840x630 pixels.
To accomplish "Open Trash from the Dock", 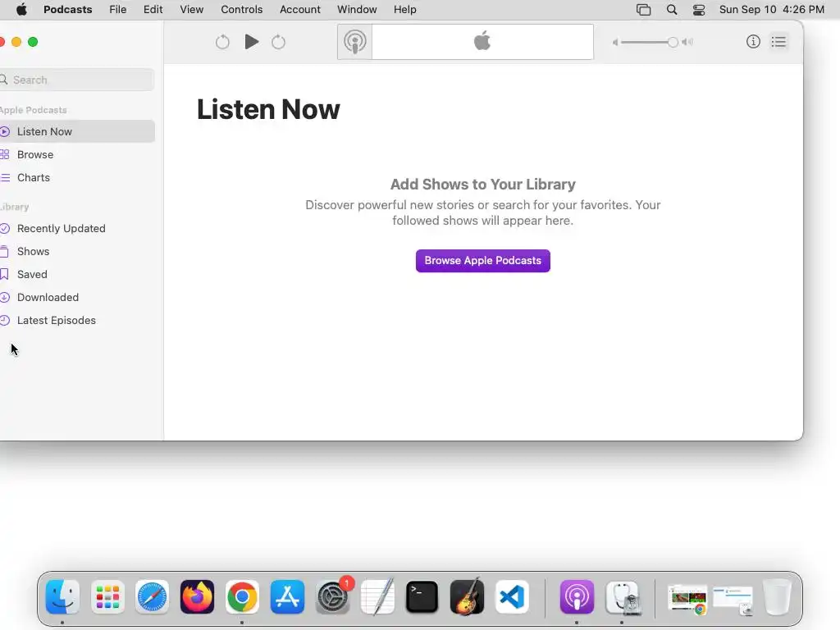I will 777,597.
